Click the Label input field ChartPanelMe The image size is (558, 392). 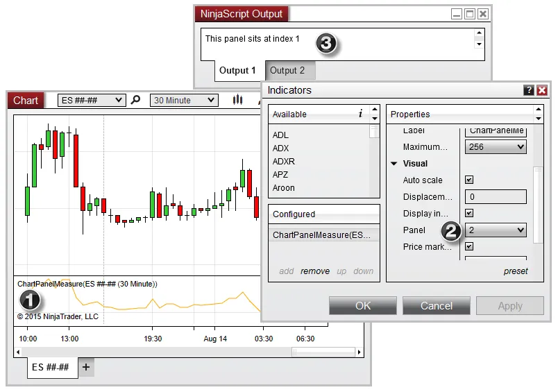point(496,131)
